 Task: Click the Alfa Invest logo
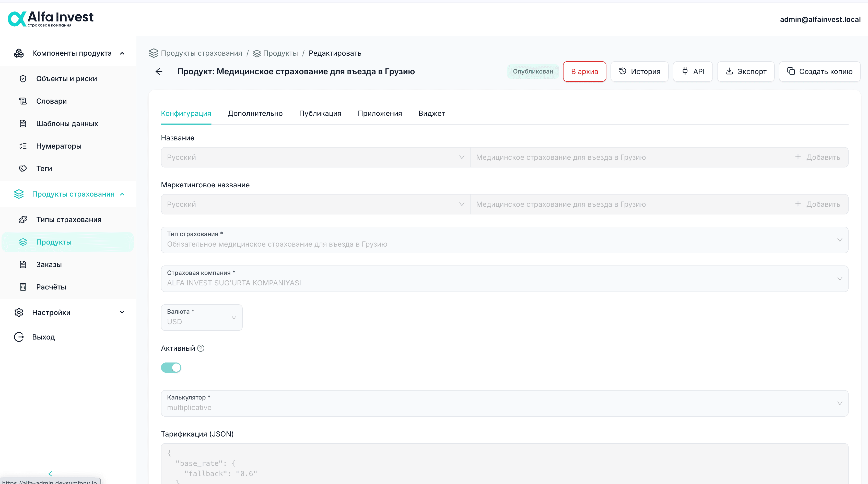pos(51,19)
